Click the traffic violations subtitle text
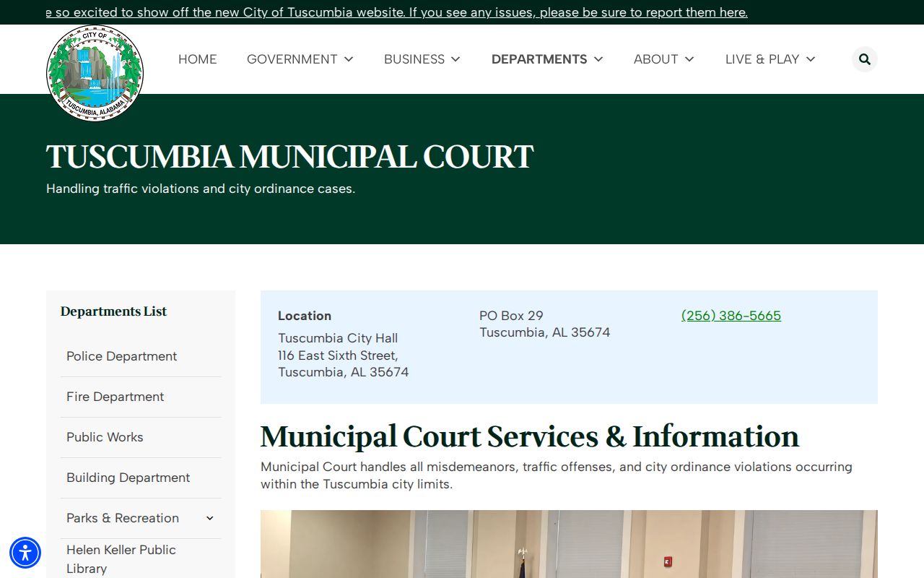 pos(201,189)
